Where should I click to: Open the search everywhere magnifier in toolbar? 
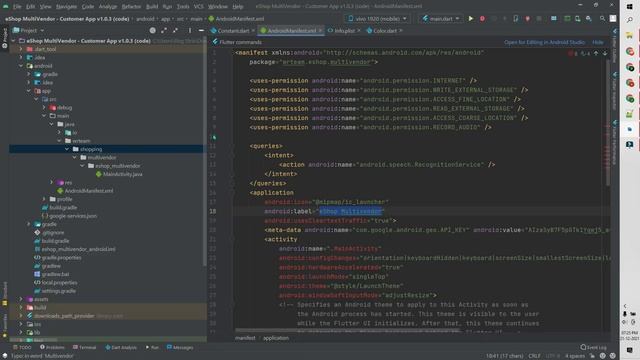click(x=602, y=18)
